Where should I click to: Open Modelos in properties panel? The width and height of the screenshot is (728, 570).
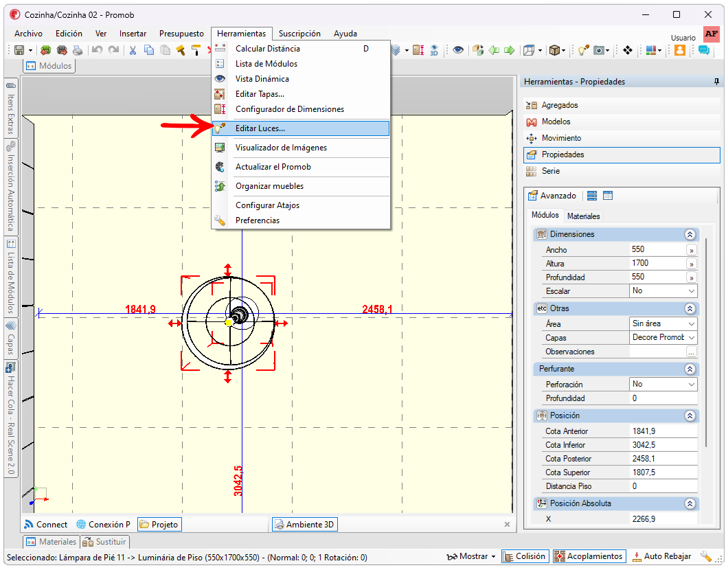622,122
